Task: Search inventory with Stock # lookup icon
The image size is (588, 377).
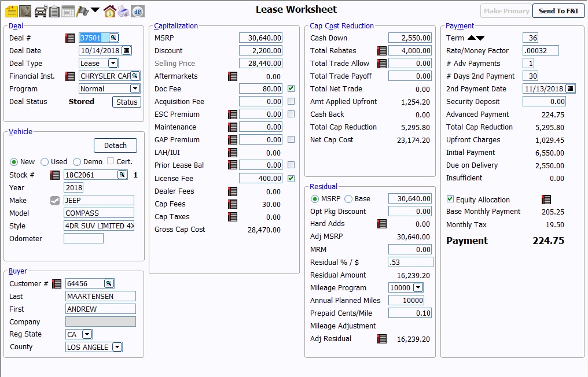Action: (122, 175)
